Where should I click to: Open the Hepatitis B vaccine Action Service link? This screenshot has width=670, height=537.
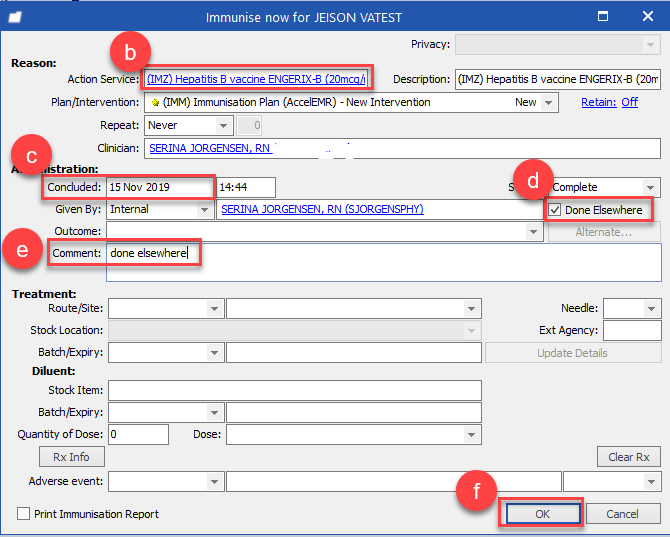tap(256, 79)
